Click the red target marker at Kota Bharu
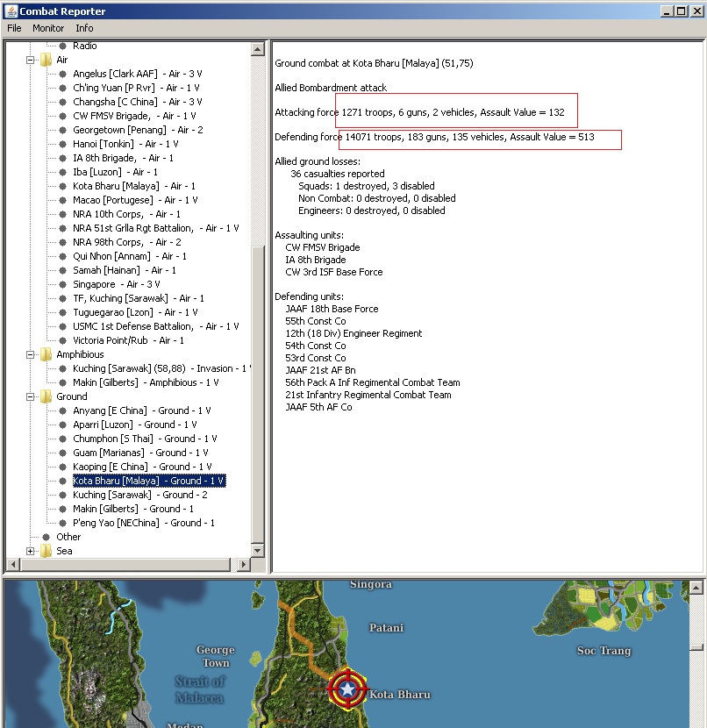Screen dimensions: 707x728 coord(348,689)
